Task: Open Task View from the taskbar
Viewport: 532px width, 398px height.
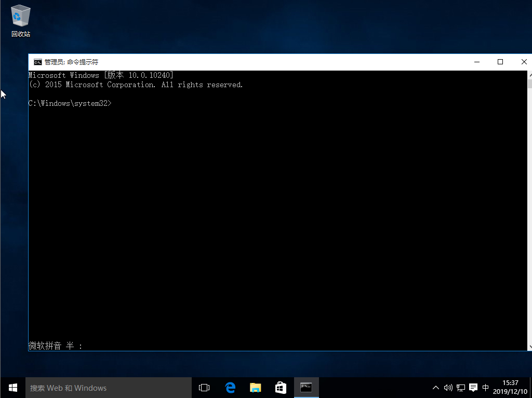Action: [203, 387]
